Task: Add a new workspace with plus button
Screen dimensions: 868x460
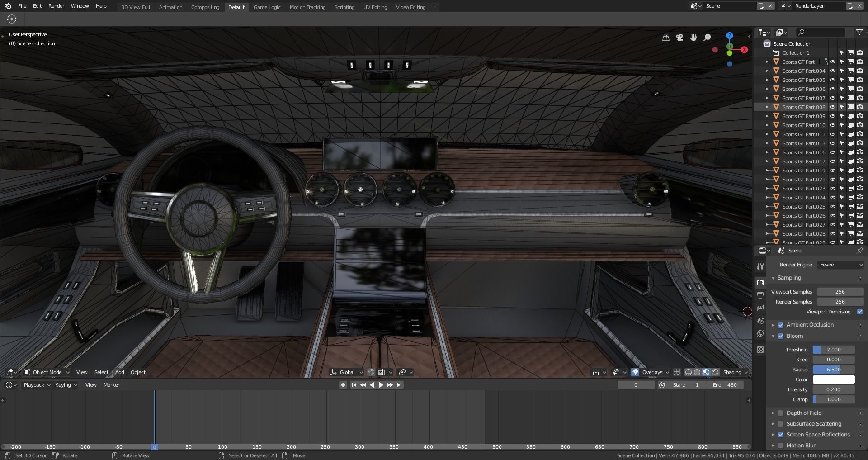Action: pos(435,7)
